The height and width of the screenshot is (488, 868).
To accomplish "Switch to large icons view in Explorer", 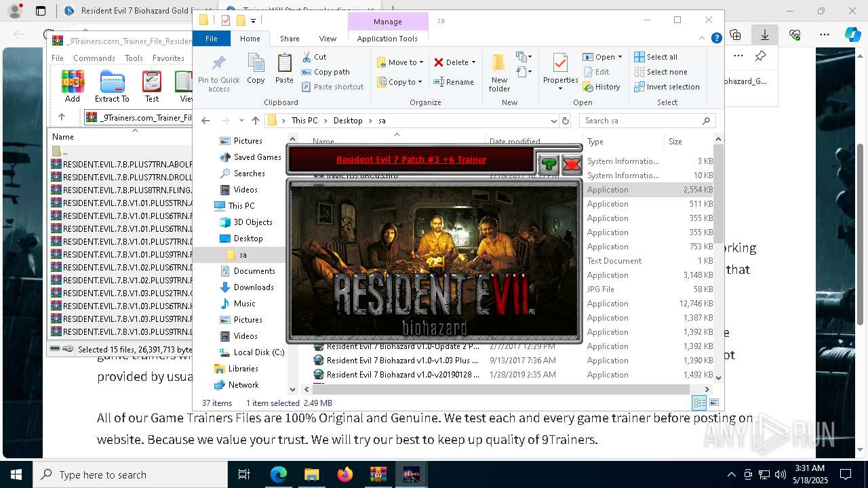I will (x=713, y=403).
